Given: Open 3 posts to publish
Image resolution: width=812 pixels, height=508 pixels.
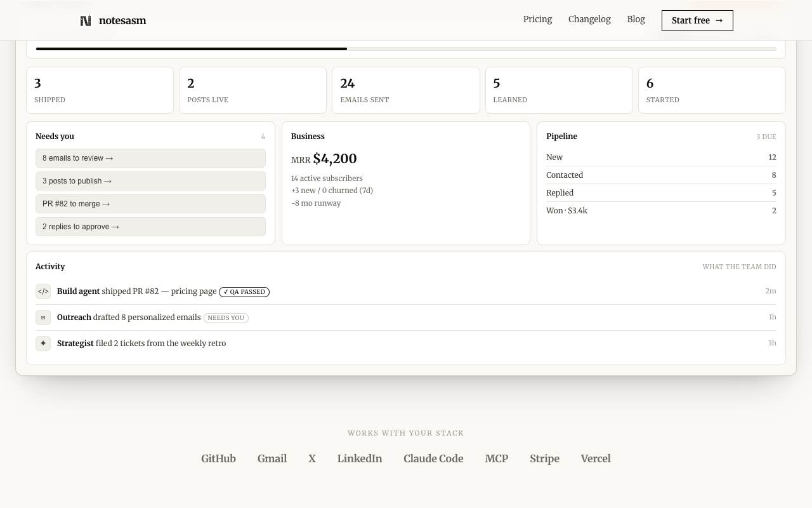Looking at the screenshot, I should 150,181.
